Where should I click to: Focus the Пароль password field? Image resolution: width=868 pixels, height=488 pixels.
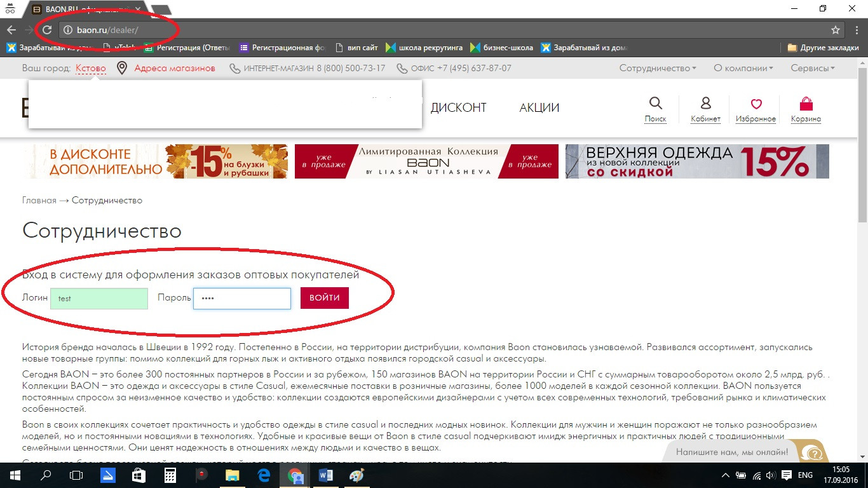point(242,299)
